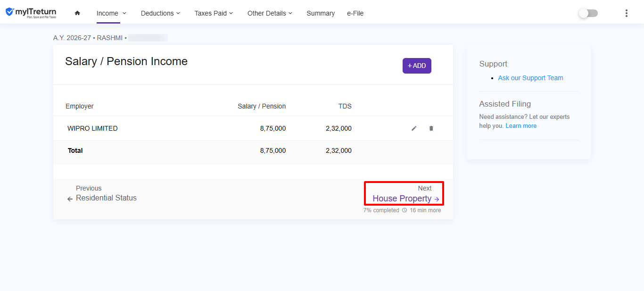Select the Support panel heading

tap(493, 64)
